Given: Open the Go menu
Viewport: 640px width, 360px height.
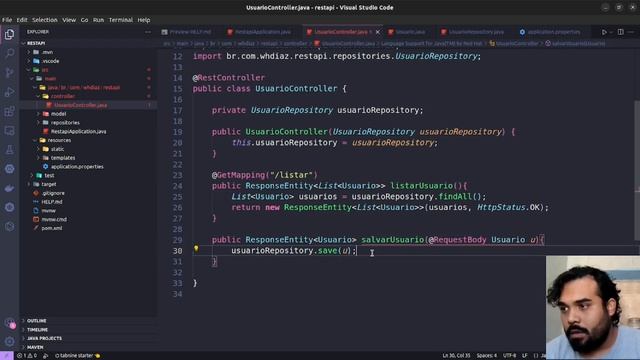Looking at the screenshot, I should pos(84,20).
